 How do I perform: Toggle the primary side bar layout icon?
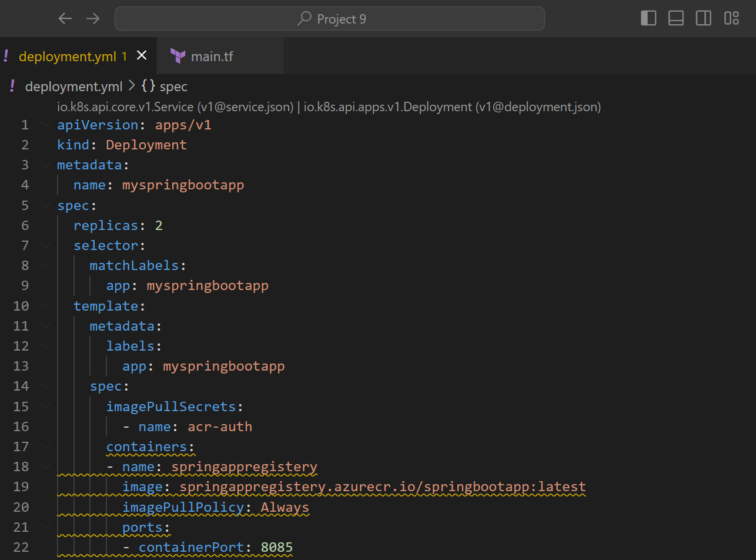(x=648, y=18)
